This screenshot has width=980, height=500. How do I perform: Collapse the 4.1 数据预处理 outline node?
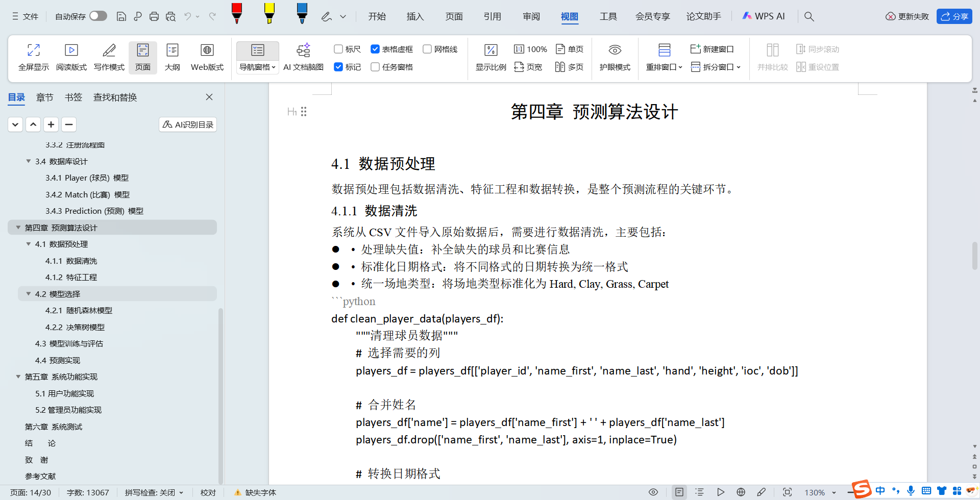(29, 244)
